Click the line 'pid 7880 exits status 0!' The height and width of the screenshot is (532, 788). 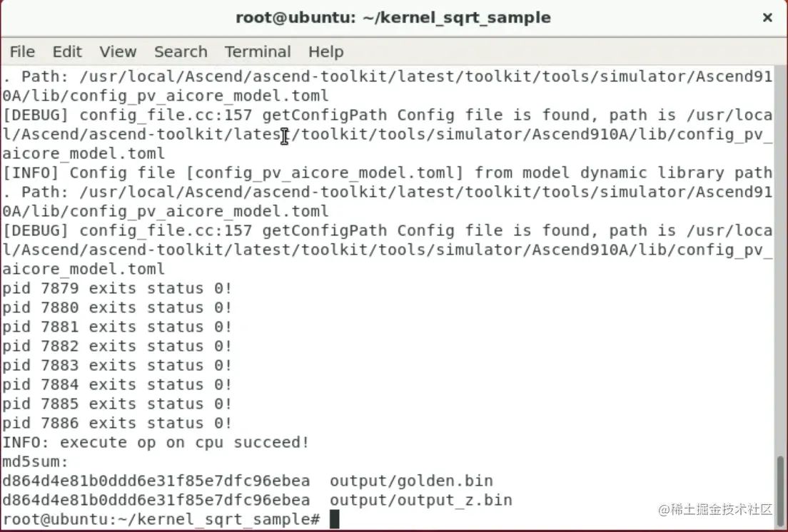click(x=116, y=307)
